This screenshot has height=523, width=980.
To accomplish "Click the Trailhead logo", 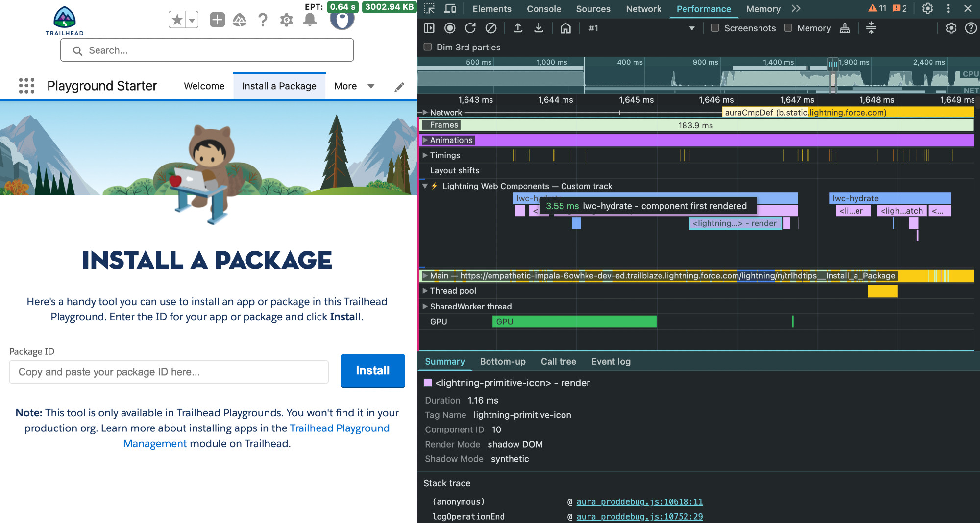I will pos(64,21).
